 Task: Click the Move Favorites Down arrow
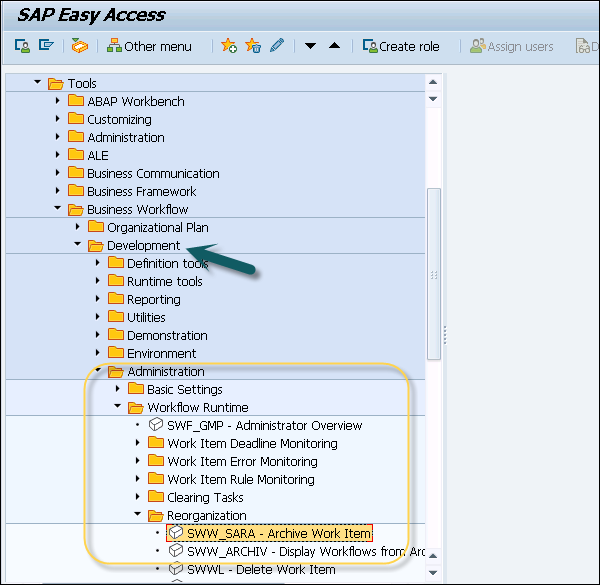(310, 46)
